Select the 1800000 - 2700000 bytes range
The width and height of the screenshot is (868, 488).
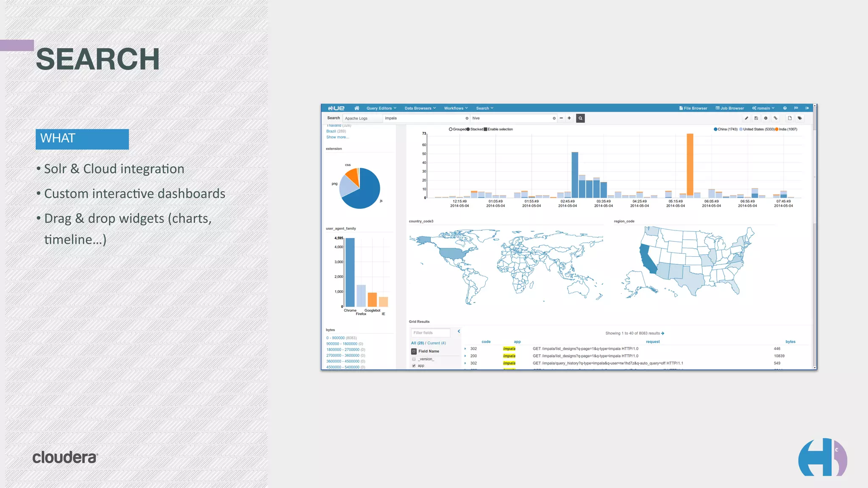point(343,350)
